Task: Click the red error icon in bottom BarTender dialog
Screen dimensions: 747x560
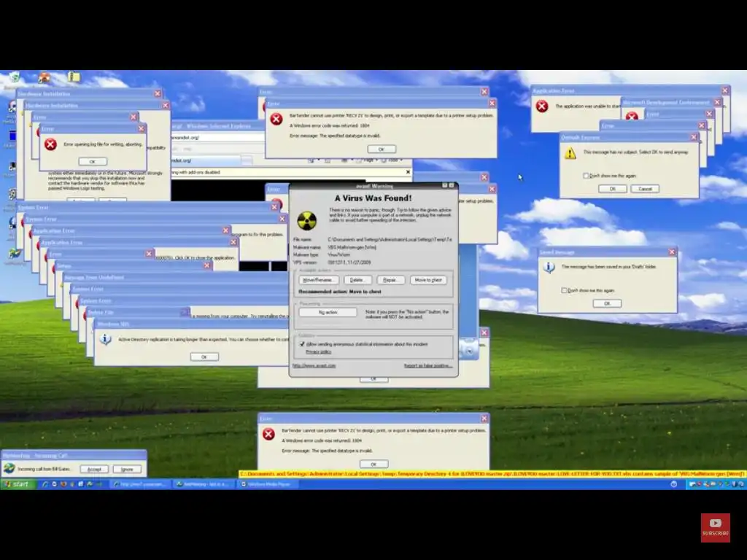Action: click(268, 434)
